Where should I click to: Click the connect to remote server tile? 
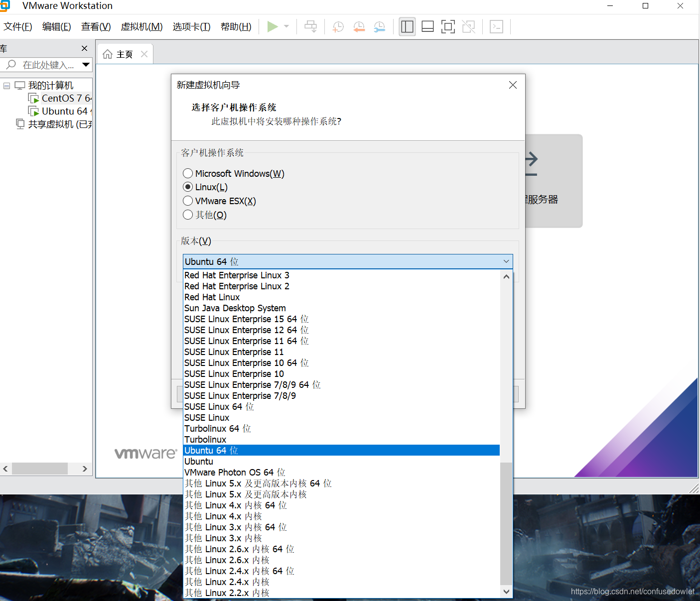point(554,181)
